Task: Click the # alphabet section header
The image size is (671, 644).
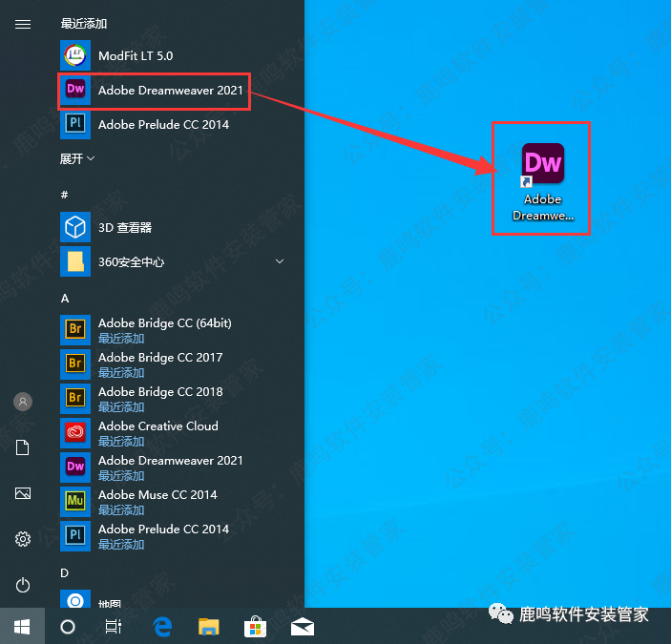Action: pos(64,195)
